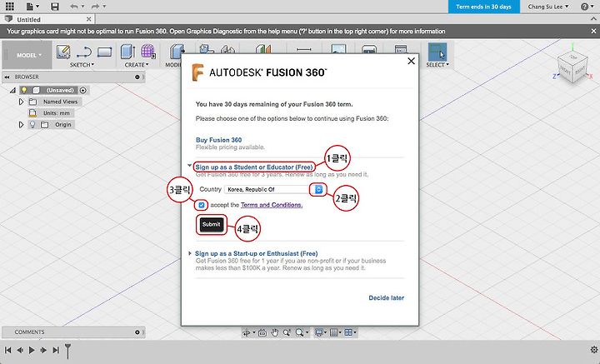The width and height of the screenshot is (600, 364).
Task: Select the Extrude tool icon
Action: point(127,52)
